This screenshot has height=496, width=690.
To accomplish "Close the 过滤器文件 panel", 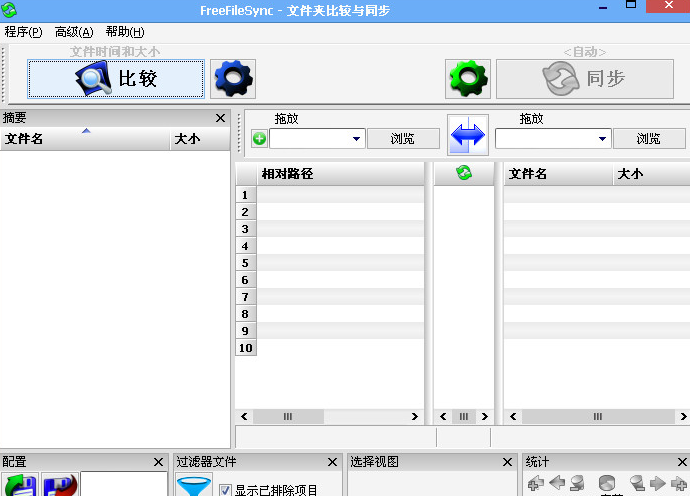I will pyautogui.click(x=333, y=462).
